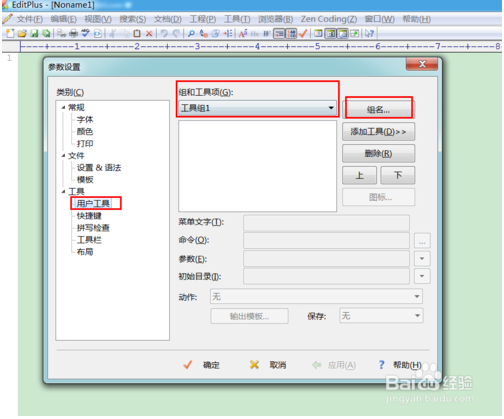Click the Cut scissors icon

[x=113, y=33]
